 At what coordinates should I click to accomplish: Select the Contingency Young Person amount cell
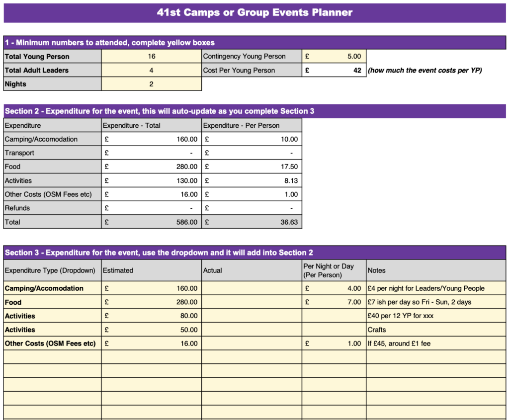click(334, 56)
